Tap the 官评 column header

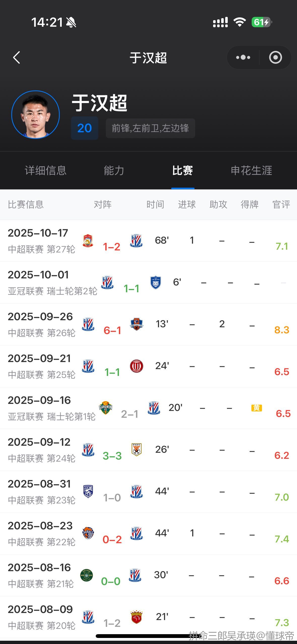pos(281,204)
